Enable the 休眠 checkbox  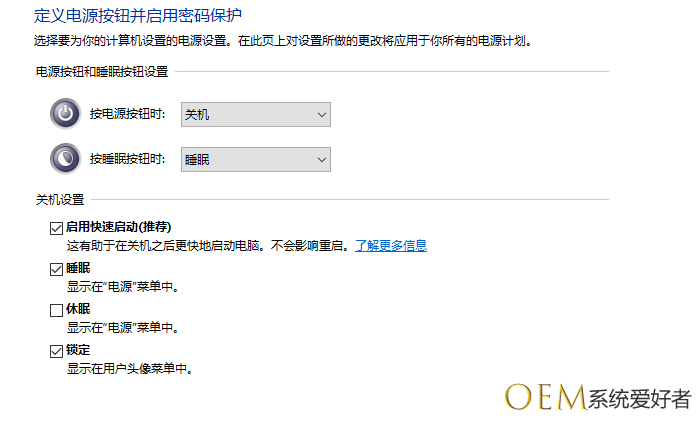(56, 310)
